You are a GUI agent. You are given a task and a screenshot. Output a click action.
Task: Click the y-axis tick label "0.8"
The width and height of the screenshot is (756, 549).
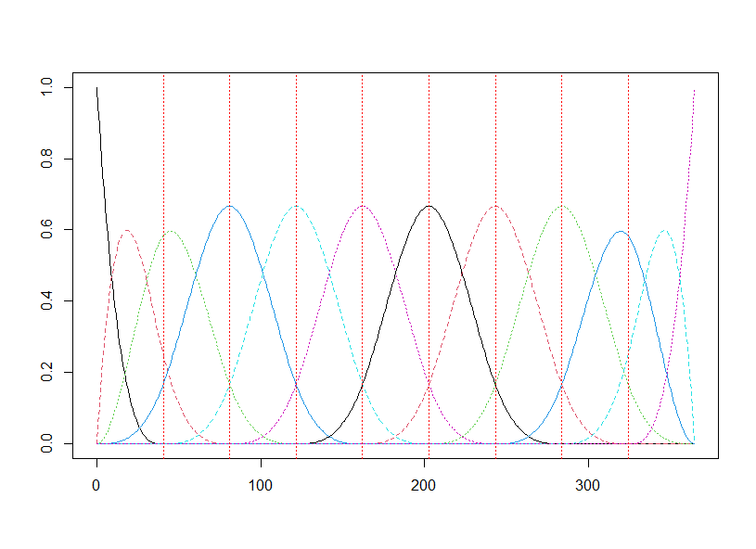(x=46, y=159)
